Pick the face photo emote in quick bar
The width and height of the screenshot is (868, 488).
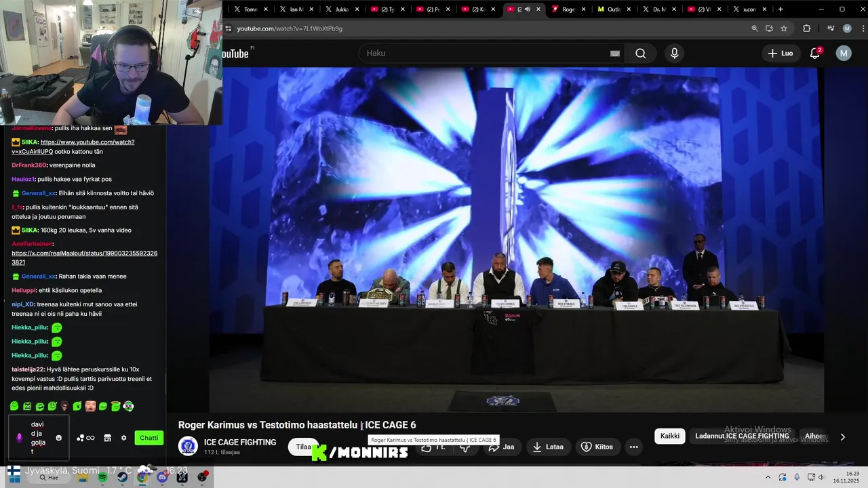[x=90, y=406]
